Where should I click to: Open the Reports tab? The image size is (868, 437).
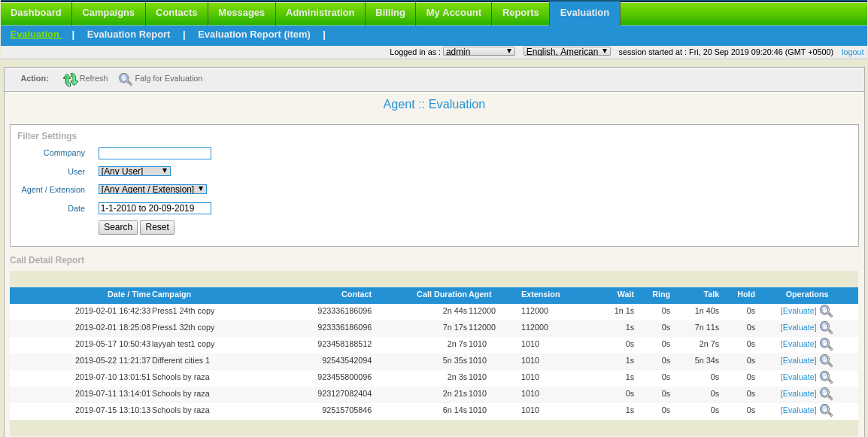pos(520,13)
